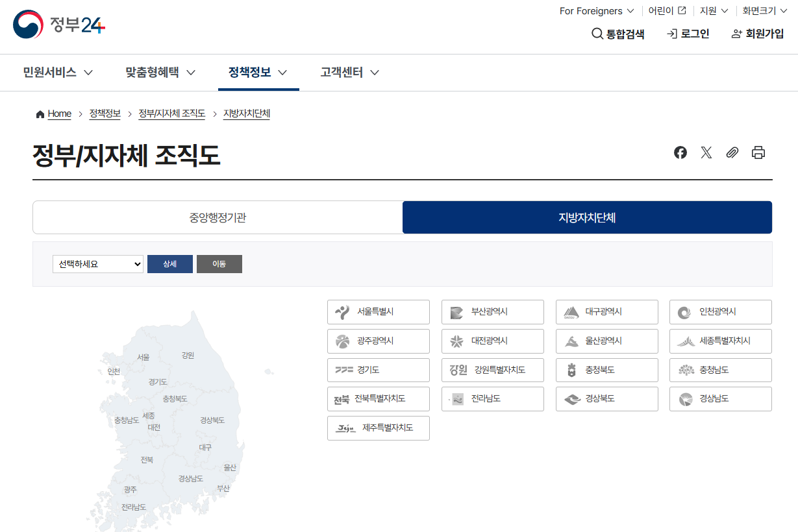Image resolution: width=798 pixels, height=532 pixels.
Task: Print the page using the printer icon
Action: pyautogui.click(x=758, y=152)
